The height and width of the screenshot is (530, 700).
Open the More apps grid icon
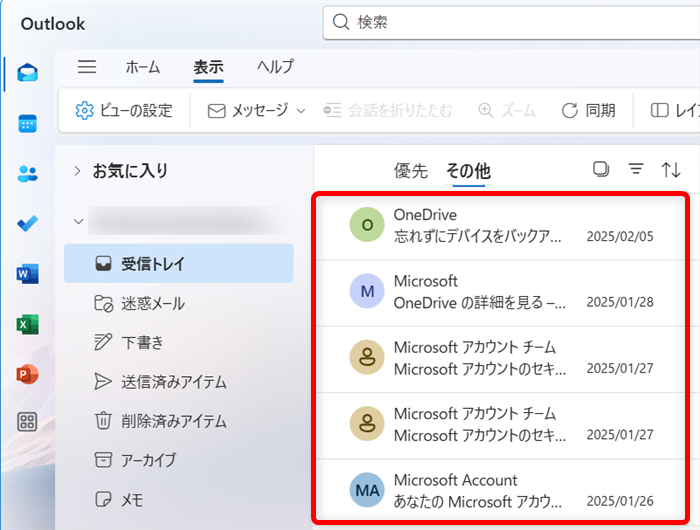28,422
